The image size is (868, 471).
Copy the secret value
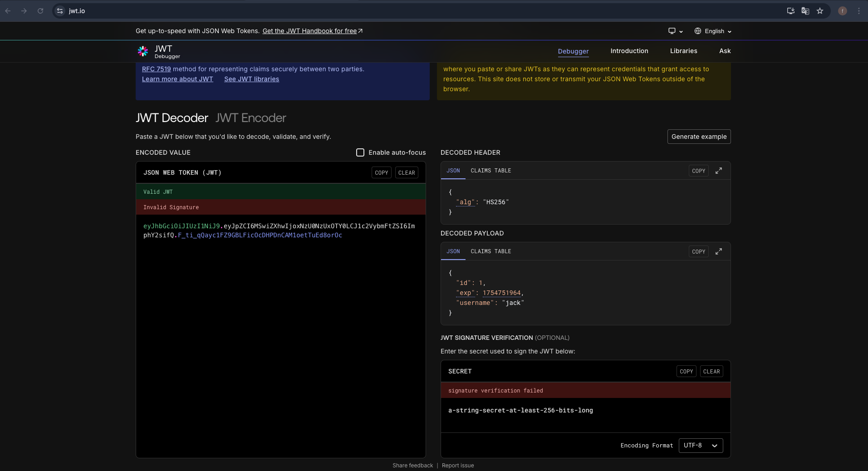point(687,372)
